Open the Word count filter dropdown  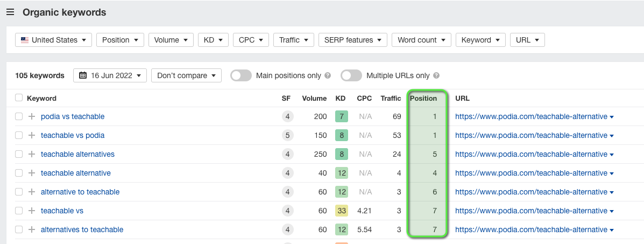421,40
